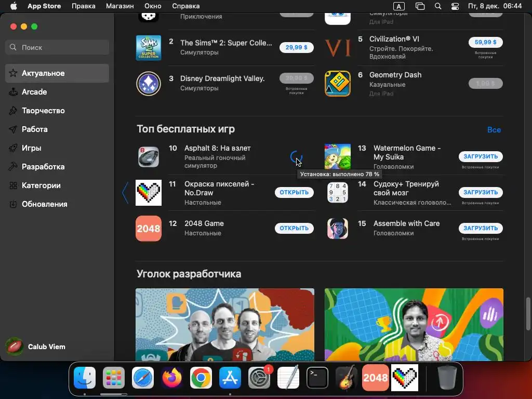Open Geometry Dash app icon

coord(338,84)
